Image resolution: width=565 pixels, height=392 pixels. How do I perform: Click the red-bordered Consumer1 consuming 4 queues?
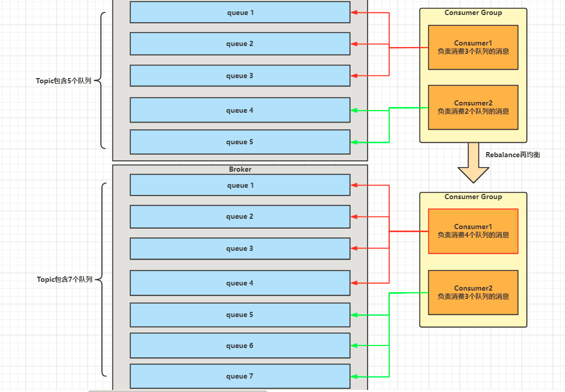coord(473,231)
